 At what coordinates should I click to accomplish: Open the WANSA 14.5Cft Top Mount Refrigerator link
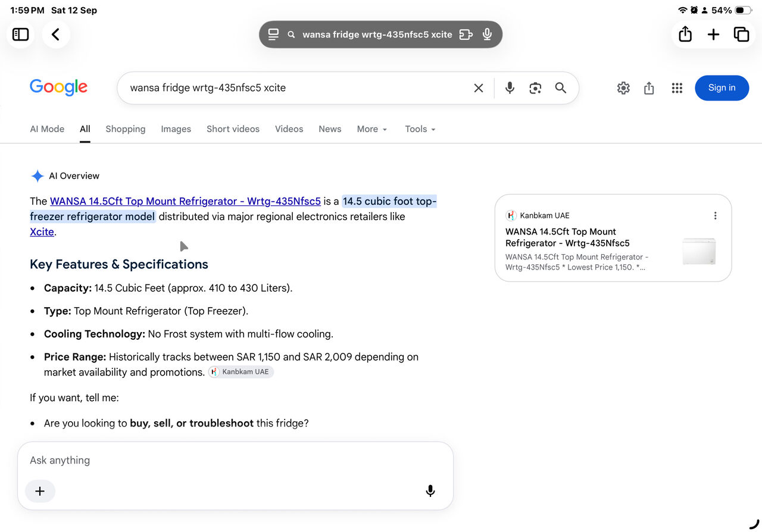point(185,201)
